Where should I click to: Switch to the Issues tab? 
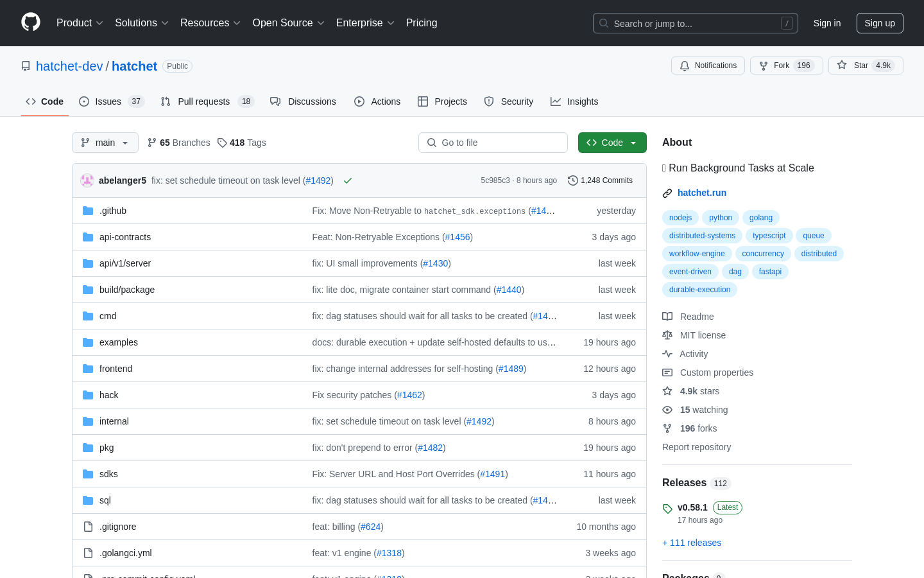point(112,101)
